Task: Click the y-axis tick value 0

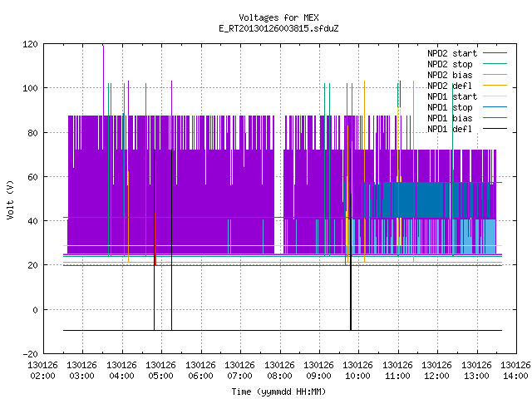Action: coord(35,310)
